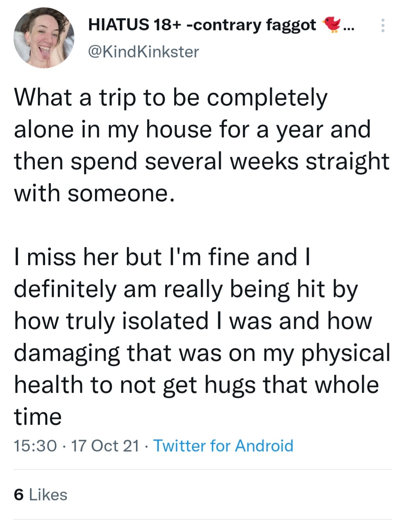This screenshot has height=532, width=402.
Task: View the 6 Likes list
Action: click(41, 495)
